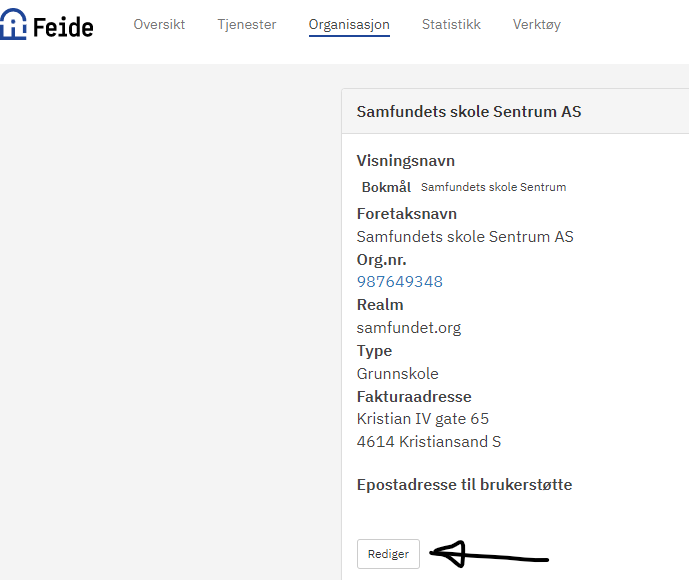Click the realm value samfundet.org
Screen dimensions: 689x580
(409, 327)
